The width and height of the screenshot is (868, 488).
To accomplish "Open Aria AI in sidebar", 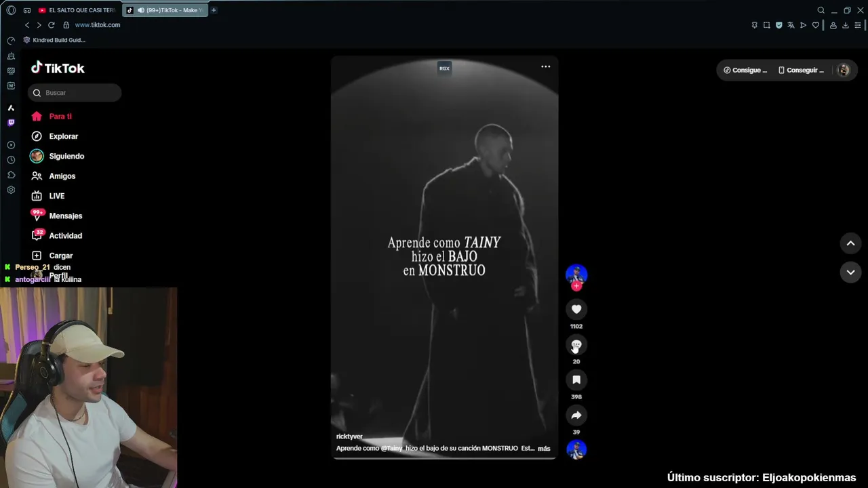I will point(11,108).
